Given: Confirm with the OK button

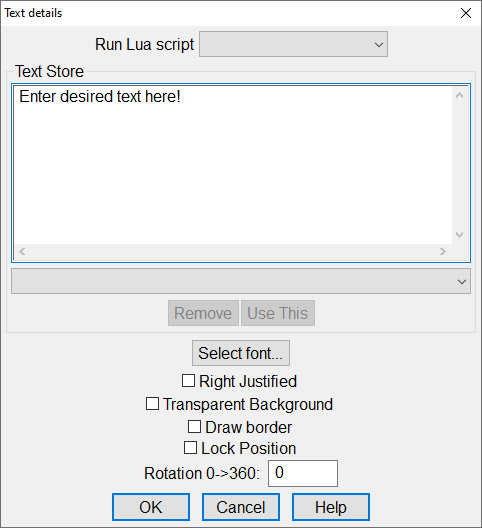Looking at the screenshot, I should tap(151, 507).
